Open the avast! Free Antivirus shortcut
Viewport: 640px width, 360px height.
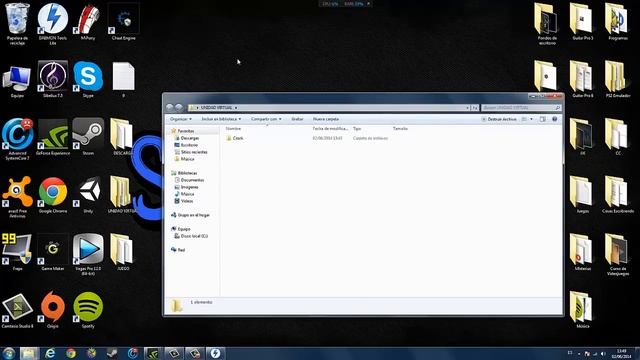click(x=17, y=197)
